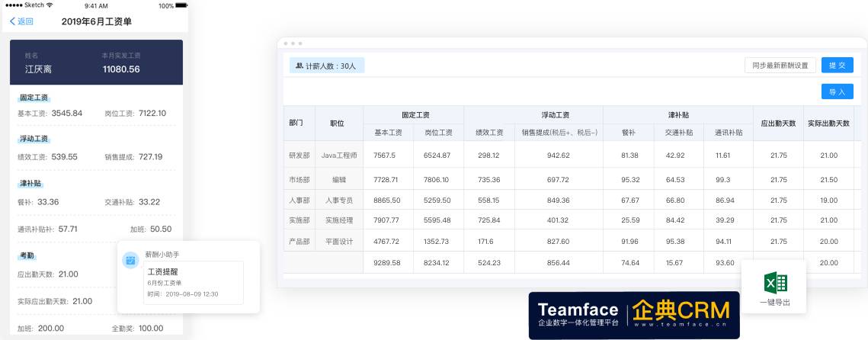The width and height of the screenshot is (868, 340).
Task: Select the 津补贴 group header in table
Action: (x=678, y=115)
